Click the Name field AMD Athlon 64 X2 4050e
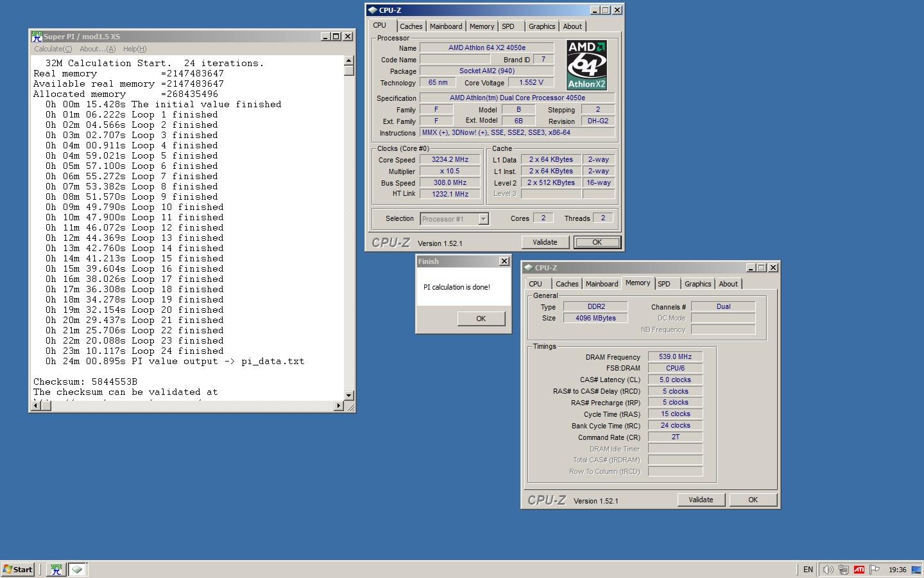Screen dimensions: 924x578 coord(486,48)
